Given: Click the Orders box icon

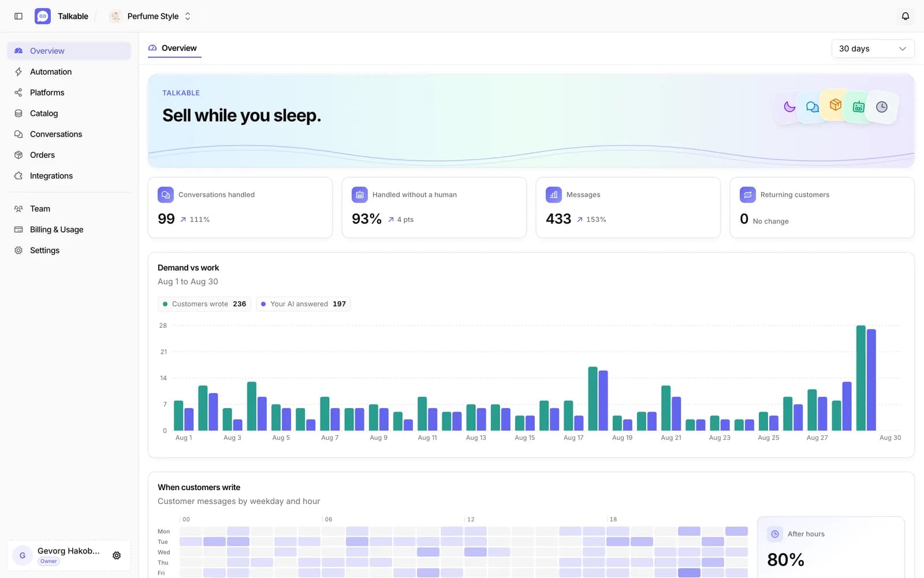Looking at the screenshot, I should coord(18,155).
